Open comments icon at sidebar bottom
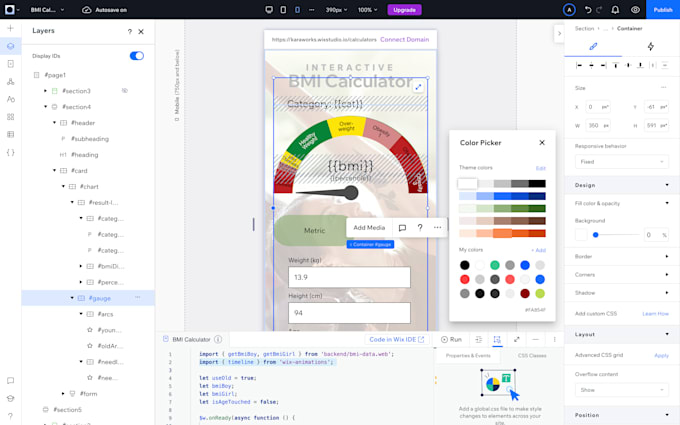The width and height of the screenshot is (680, 425). coord(10,380)
